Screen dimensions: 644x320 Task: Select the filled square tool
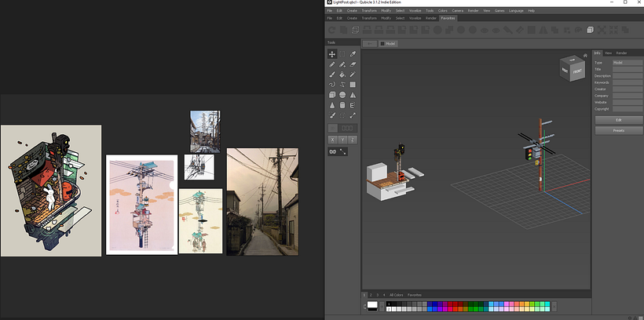coord(353,85)
